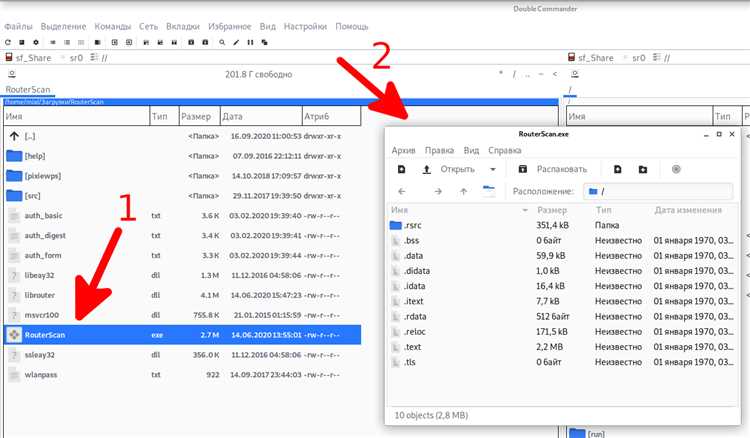Click the right panel sf_Share drive icon
This screenshot has width=750, height=438.
pos(571,57)
